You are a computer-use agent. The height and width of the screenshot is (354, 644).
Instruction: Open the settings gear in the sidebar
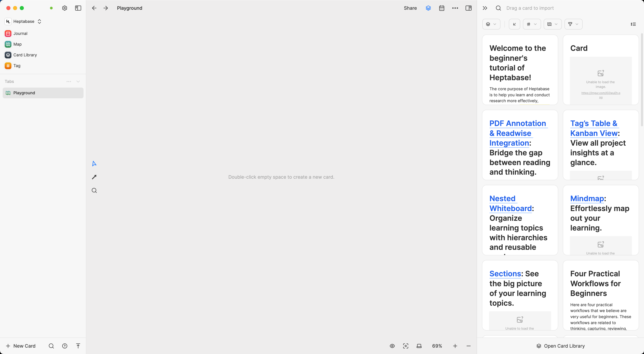pyautogui.click(x=65, y=8)
